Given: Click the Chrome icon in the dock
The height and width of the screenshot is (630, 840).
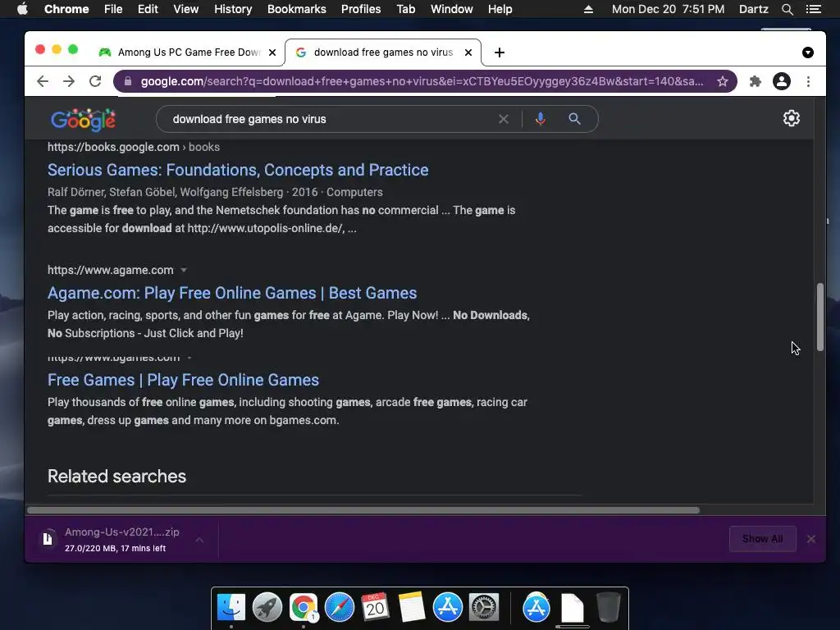Looking at the screenshot, I should [304, 608].
